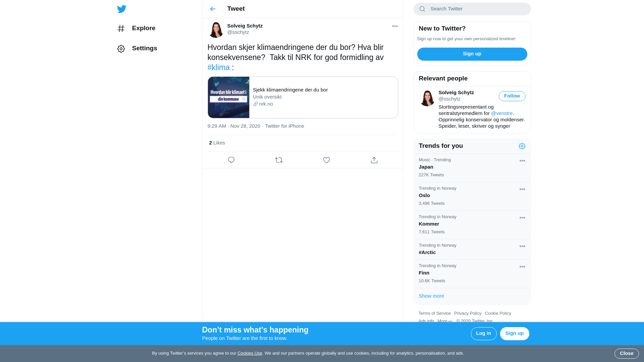This screenshot has width=644, height=362.
Task: Click the search magnifier icon
Action: pyautogui.click(x=422, y=9)
